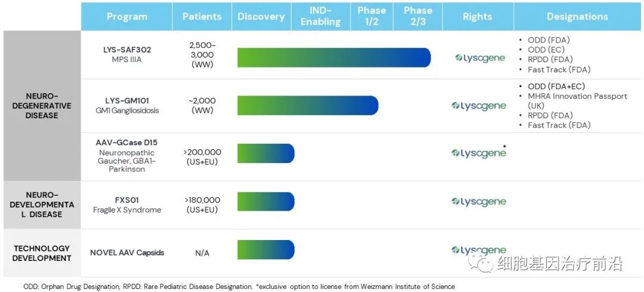Select the Phase 2/3 column header

coord(417,17)
